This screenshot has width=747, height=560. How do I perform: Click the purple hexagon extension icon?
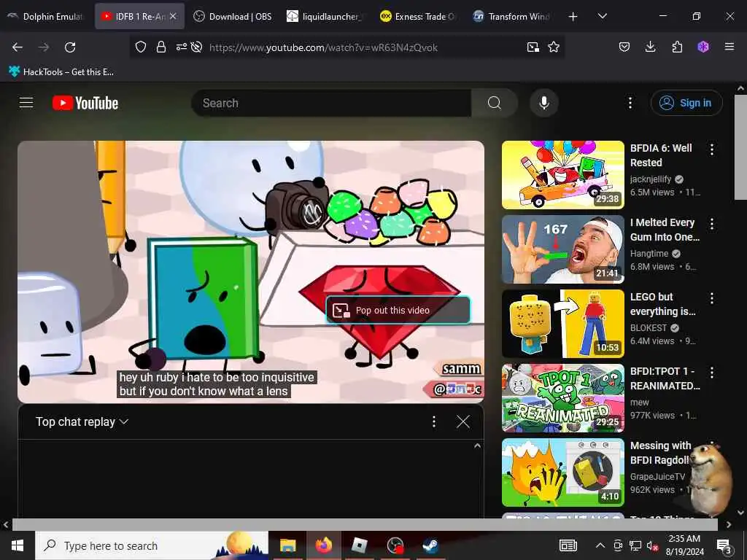click(703, 47)
